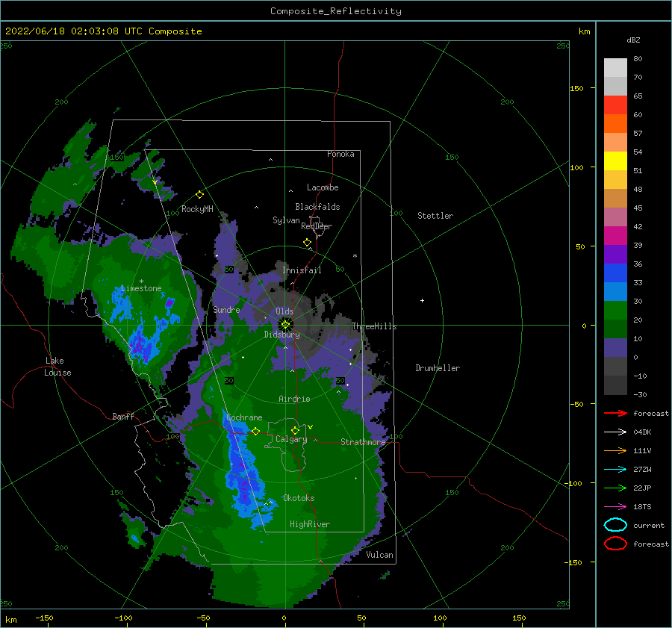672x628 pixels.
Task: Click the Blackfalds town label
Action: pyautogui.click(x=317, y=207)
